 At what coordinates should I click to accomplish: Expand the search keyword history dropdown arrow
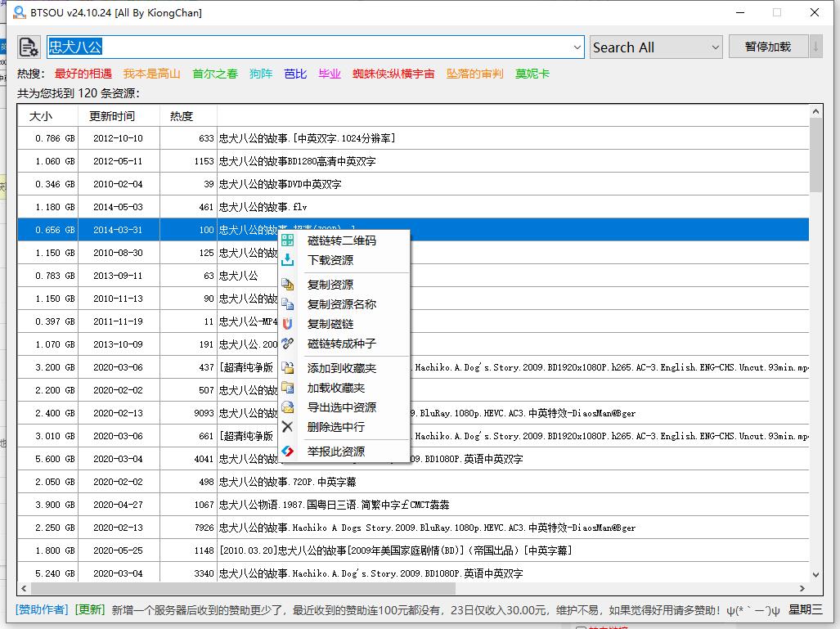pos(577,47)
